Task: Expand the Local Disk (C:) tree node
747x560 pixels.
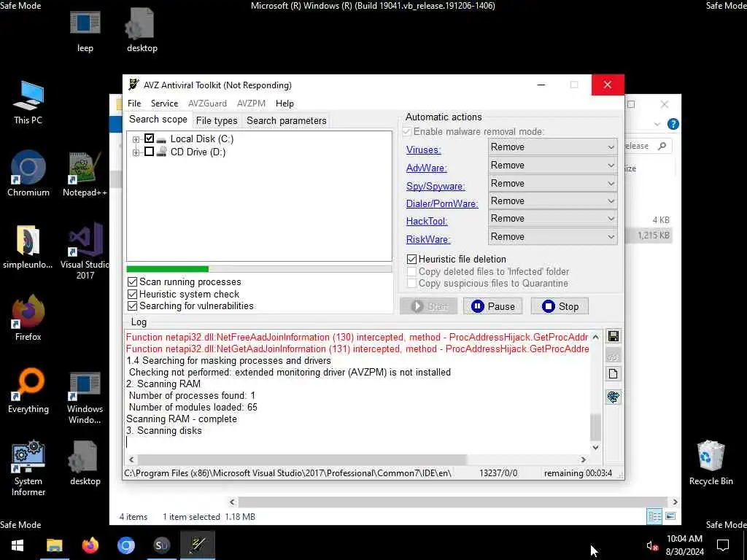Action: (136, 139)
